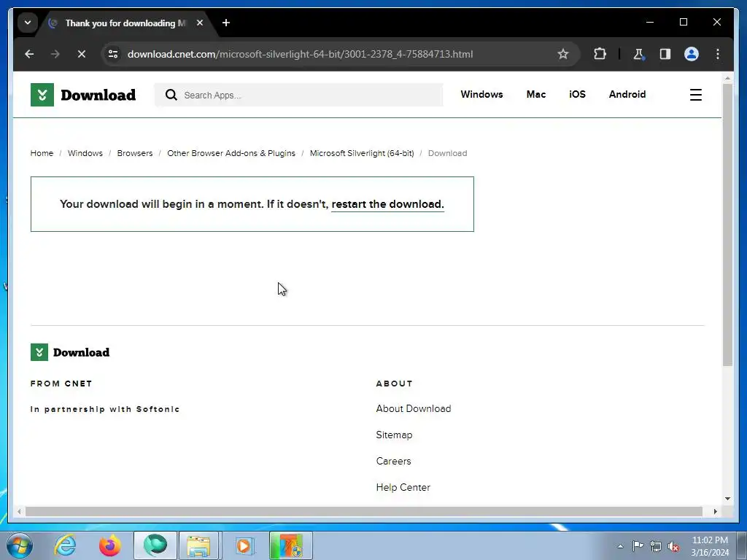747x560 pixels.
Task: Click the vertical scrollbar thumb
Action: click(x=727, y=225)
